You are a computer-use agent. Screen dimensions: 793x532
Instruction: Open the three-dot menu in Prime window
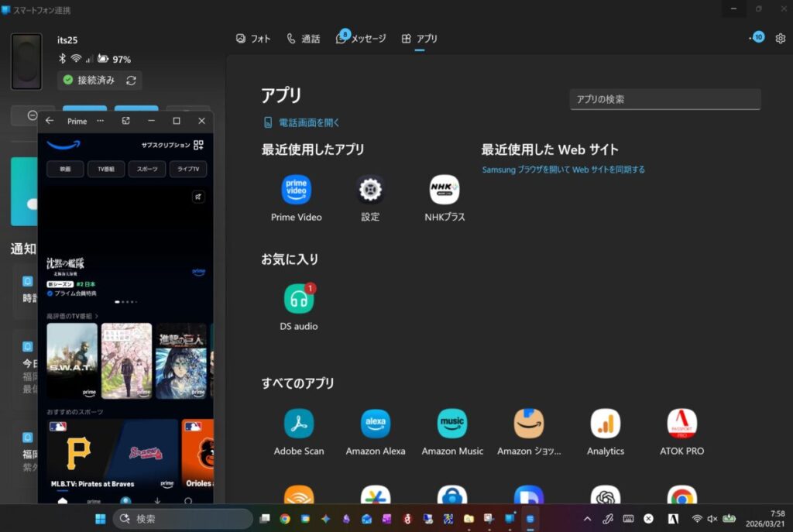pyautogui.click(x=100, y=121)
